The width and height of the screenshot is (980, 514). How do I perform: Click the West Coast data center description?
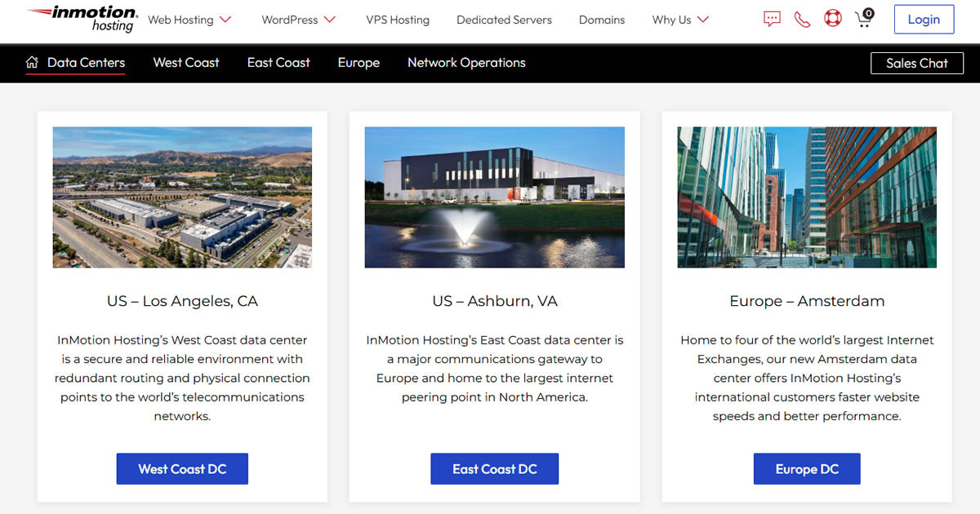182,378
